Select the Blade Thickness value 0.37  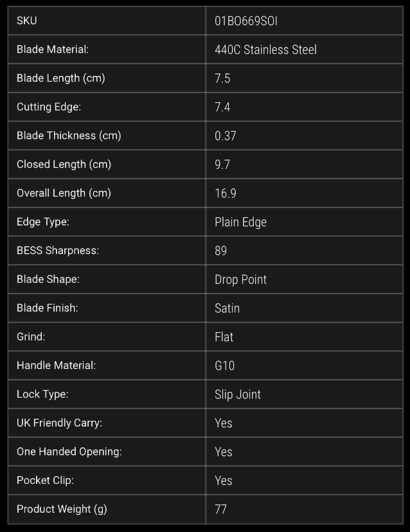pos(226,136)
